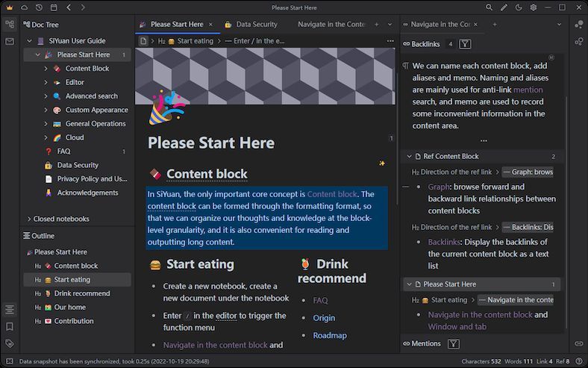Switch to Navigate in the Conte tab in center
588x368 pixels.
[x=331, y=25]
